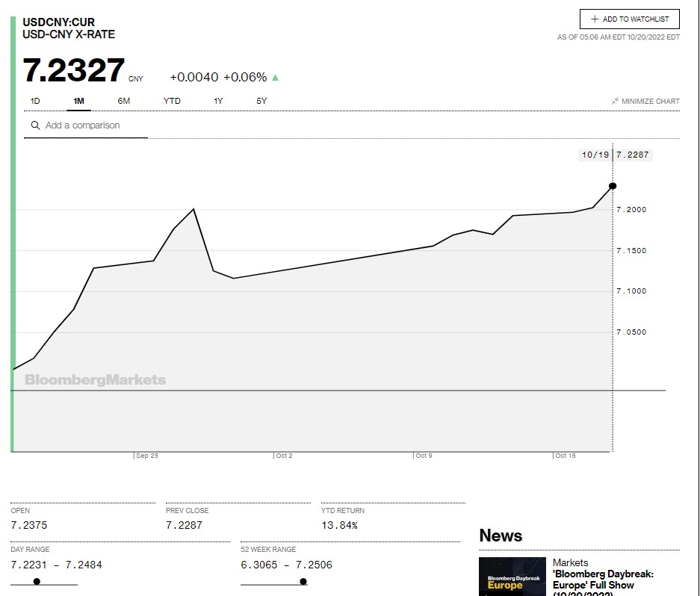Viewport: 700px width, 596px height.
Task: Click the 52 Week Range slider dot
Action: point(303,581)
